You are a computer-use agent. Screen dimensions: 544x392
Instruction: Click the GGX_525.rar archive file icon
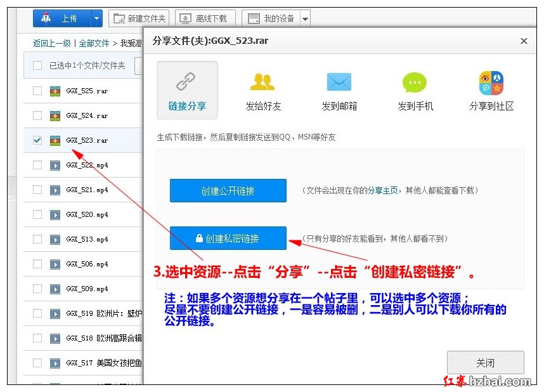tap(56, 91)
